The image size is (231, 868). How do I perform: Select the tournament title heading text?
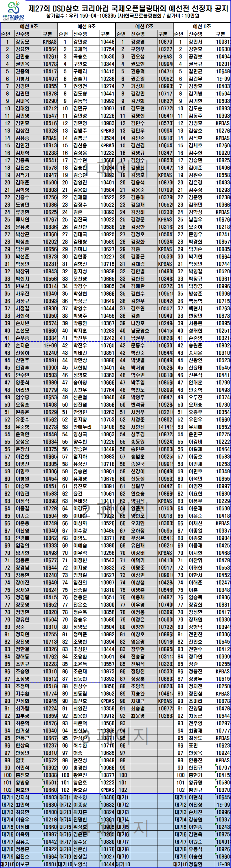coord(128,8)
